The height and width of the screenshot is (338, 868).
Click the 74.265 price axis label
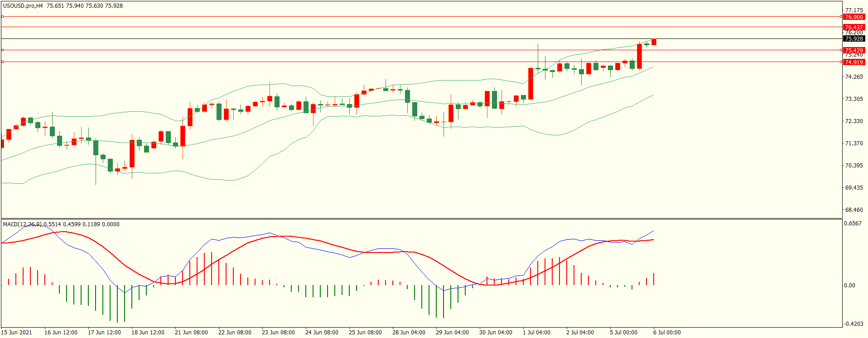(854, 77)
